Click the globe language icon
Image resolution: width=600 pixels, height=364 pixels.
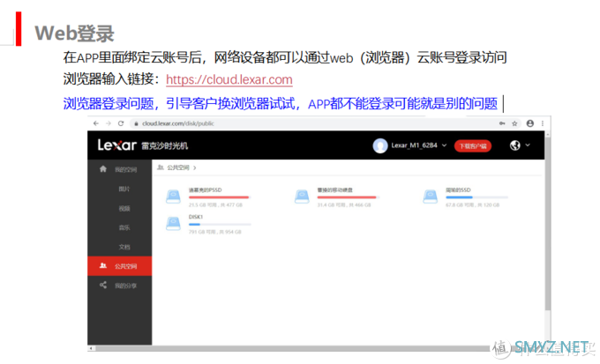pos(515,145)
